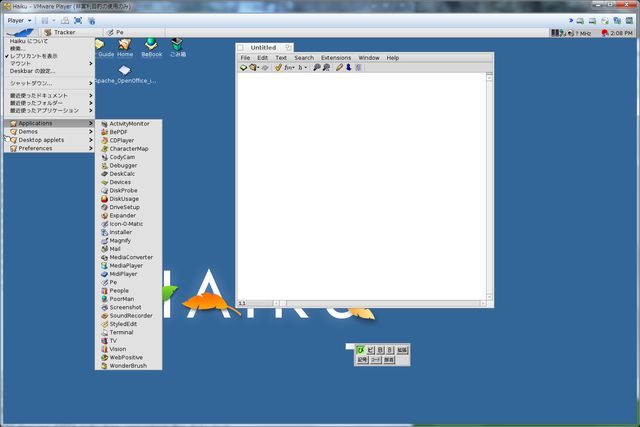
Task: Start CDPlayer from the Applications submenu
Action: pyautogui.click(x=129, y=140)
